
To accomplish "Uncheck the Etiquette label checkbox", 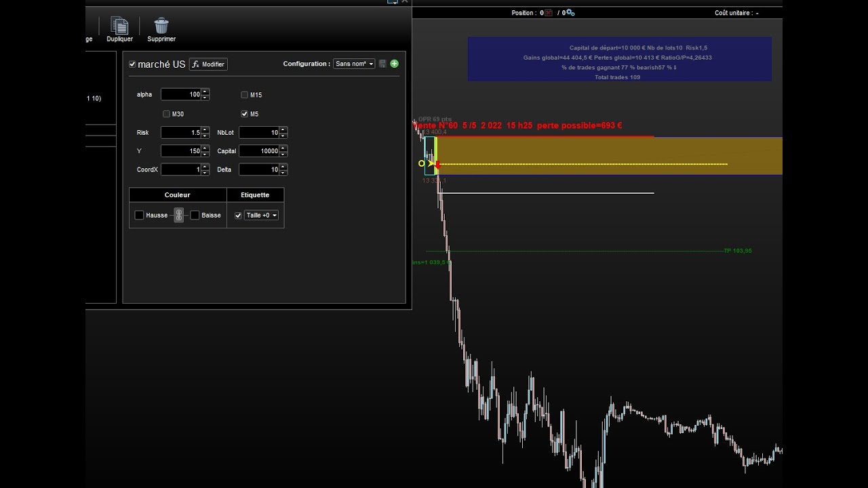I will point(238,216).
